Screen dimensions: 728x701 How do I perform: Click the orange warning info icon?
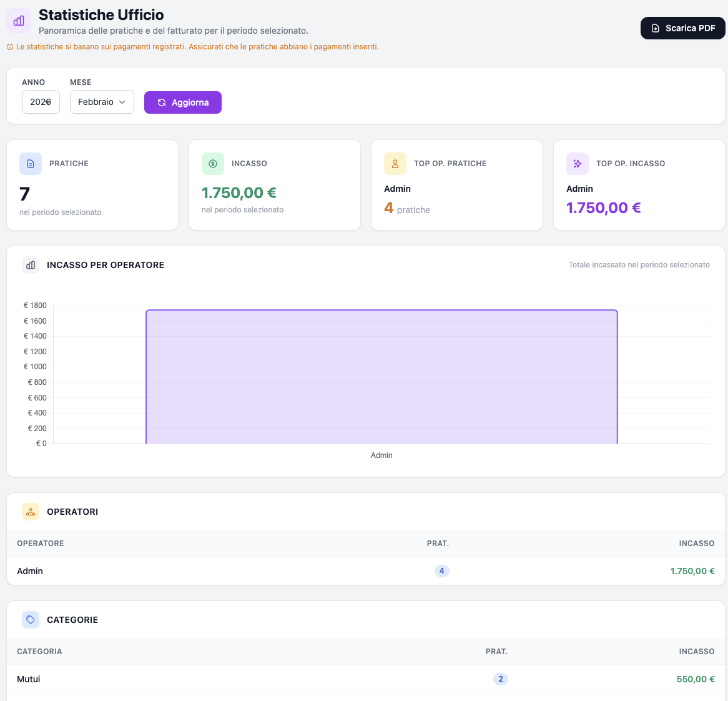[x=10, y=47]
